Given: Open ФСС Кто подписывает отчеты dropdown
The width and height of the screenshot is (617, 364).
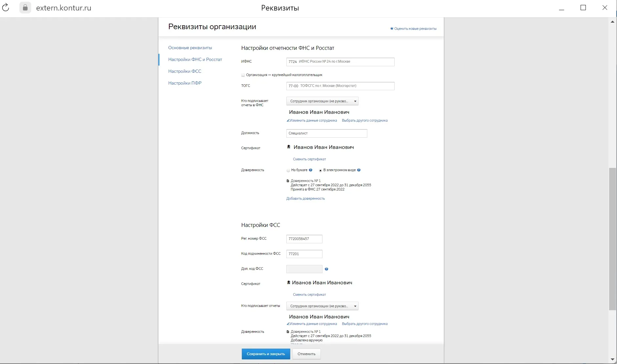Looking at the screenshot, I should point(322,306).
